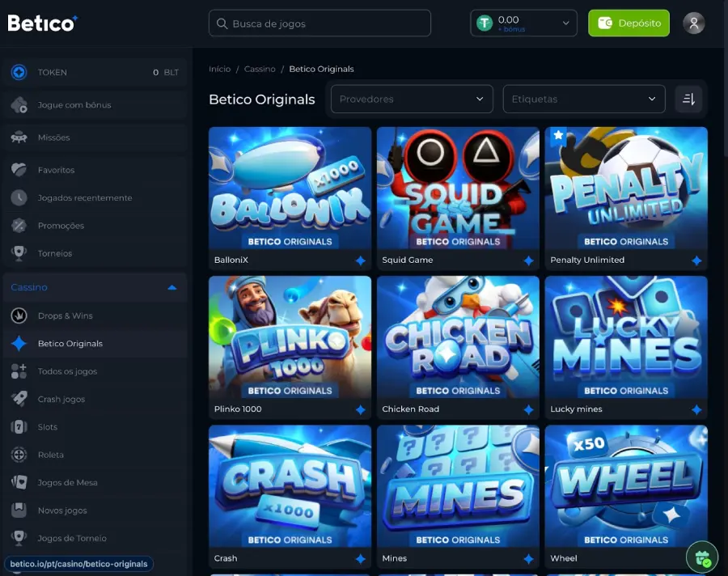Click the Roleta wheel icon
The width and height of the screenshot is (728, 576).
tap(19, 455)
